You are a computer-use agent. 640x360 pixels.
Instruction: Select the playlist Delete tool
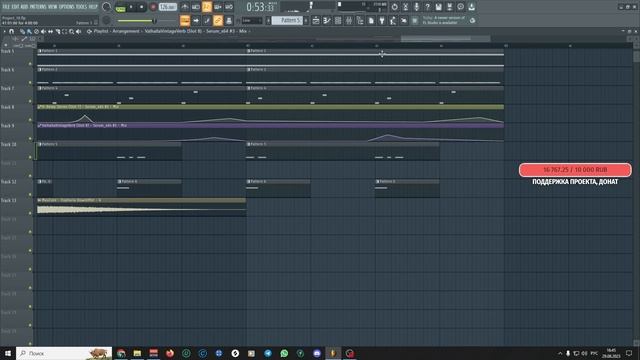(36, 31)
